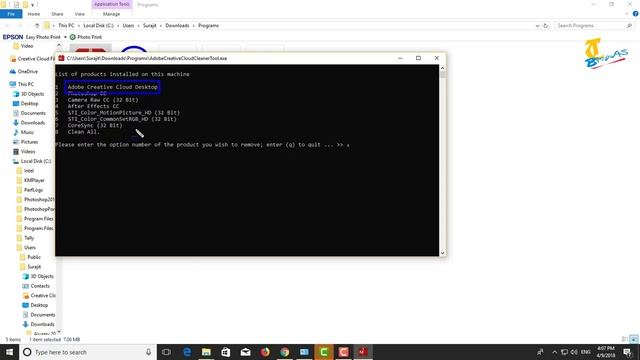Click the volume icon in the system tray
The width and height of the screenshot is (640, 360).
coord(574,352)
